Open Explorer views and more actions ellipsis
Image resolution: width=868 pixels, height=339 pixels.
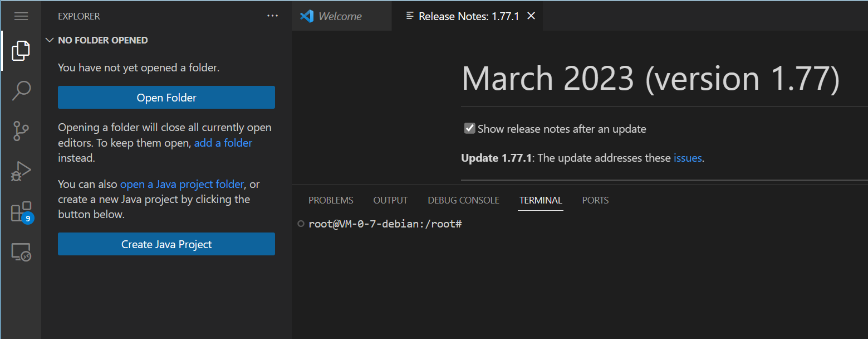(272, 16)
